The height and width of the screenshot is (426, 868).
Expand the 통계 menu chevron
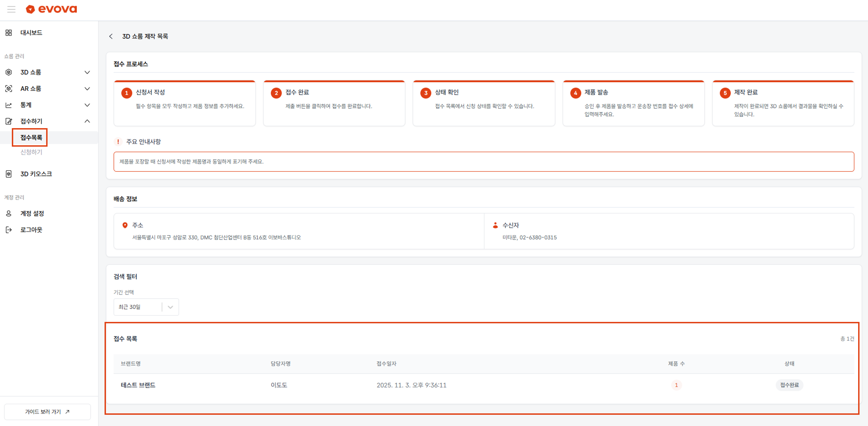87,105
